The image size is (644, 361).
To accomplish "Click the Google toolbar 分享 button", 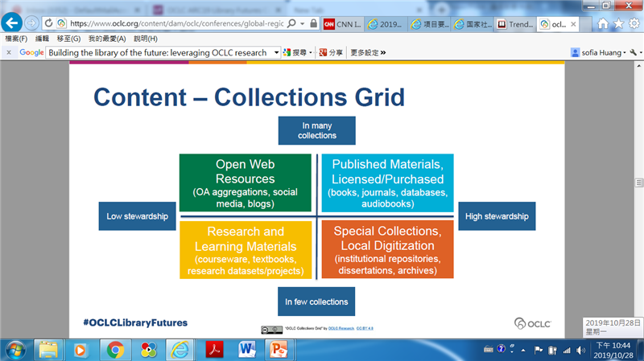I will click(x=331, y=52).
